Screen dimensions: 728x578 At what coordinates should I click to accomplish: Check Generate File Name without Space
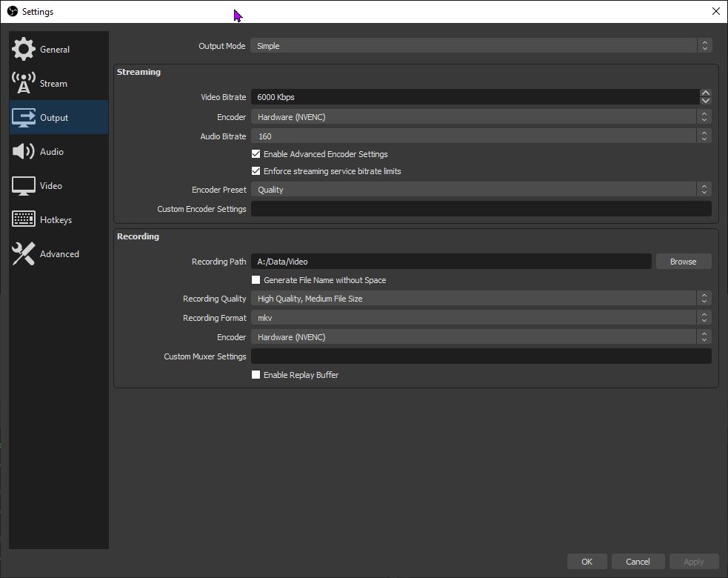click(x=256, y=280)
